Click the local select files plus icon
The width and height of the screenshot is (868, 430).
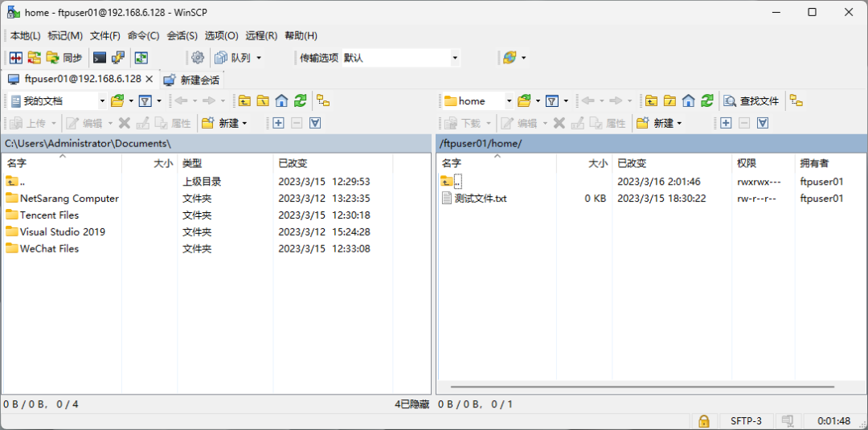tap(278, 123)
